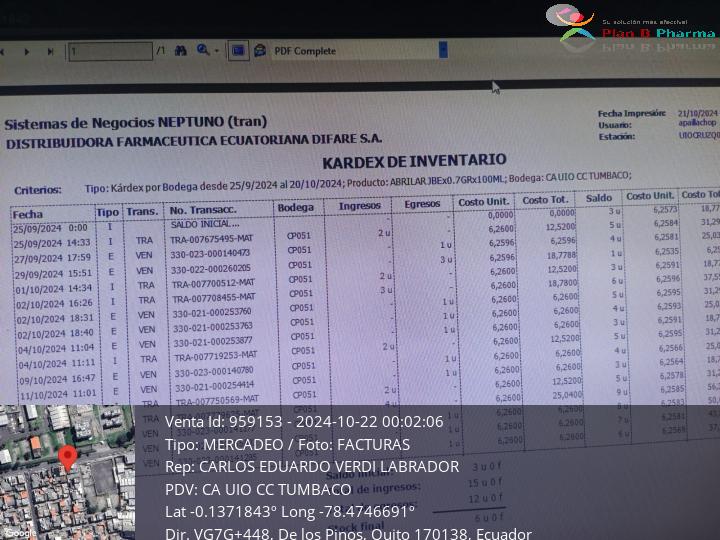Click the magnifier zoom icon

(x=202, y=50)
